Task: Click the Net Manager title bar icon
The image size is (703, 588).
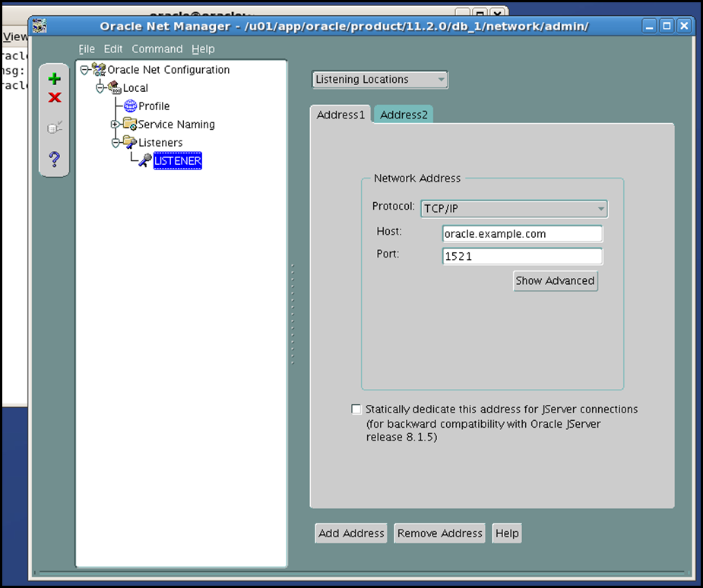Action: point(40,26)
